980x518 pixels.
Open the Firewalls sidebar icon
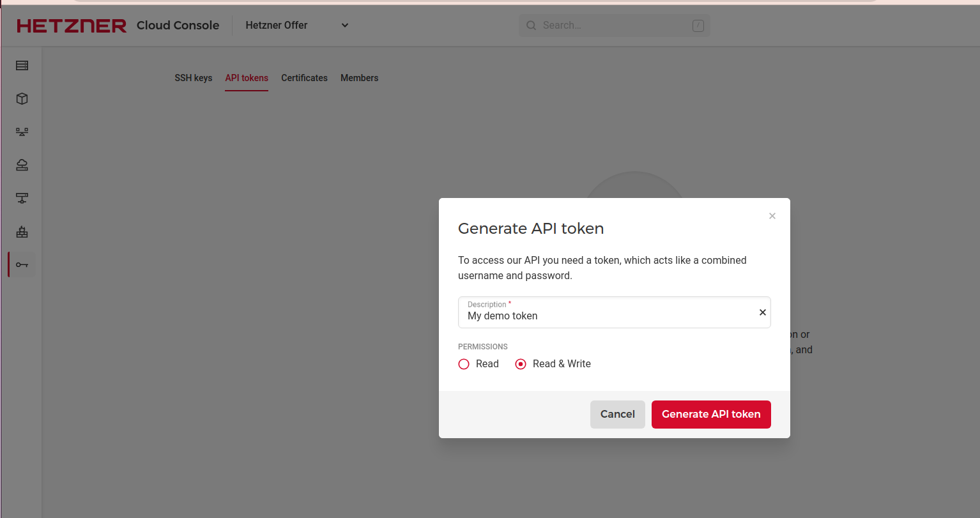point(22,231)
